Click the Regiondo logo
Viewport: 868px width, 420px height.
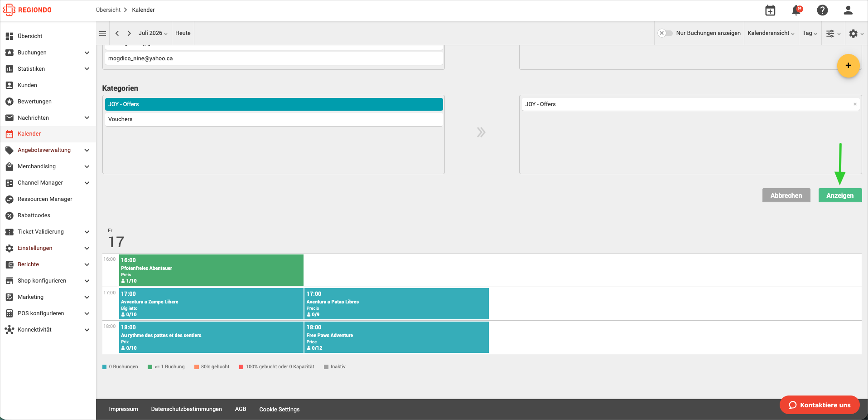click(x=28, y=10)
